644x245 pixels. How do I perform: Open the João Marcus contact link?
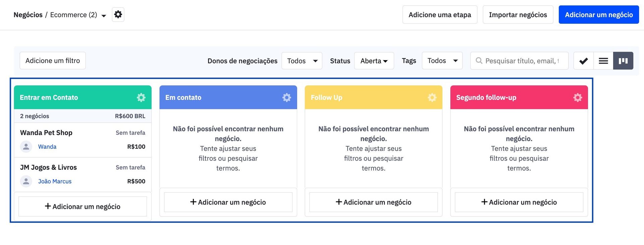[55, 181]
